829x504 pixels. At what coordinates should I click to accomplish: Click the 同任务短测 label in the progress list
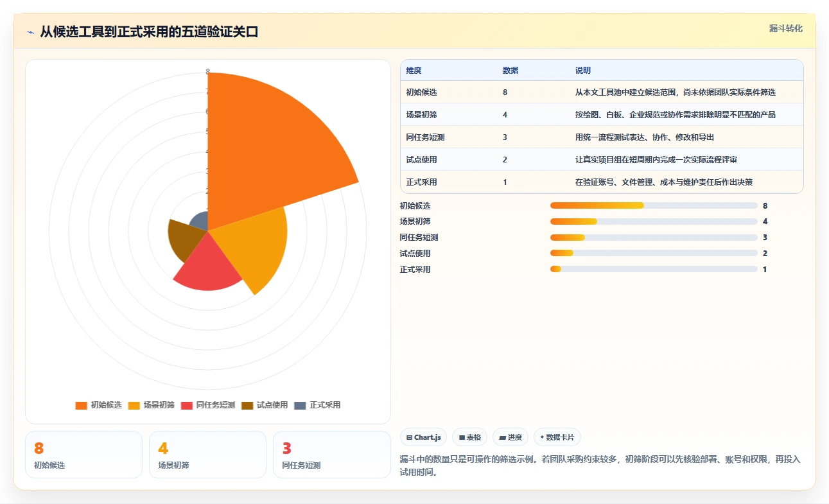419,238
